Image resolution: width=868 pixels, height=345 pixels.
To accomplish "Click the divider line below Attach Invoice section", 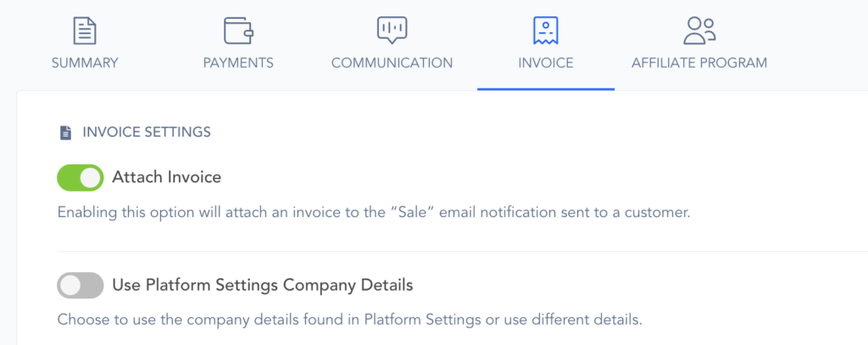I will (x=458, y=252).
